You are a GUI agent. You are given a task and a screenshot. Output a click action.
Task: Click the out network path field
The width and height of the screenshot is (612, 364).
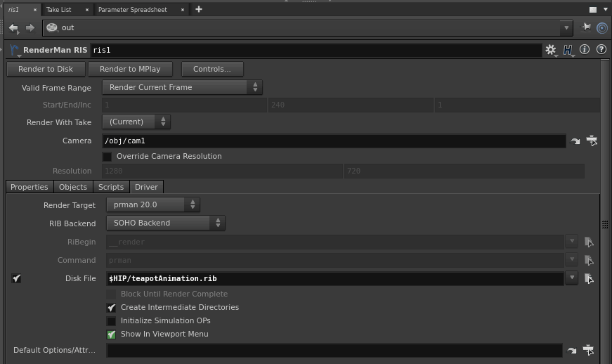303,28
